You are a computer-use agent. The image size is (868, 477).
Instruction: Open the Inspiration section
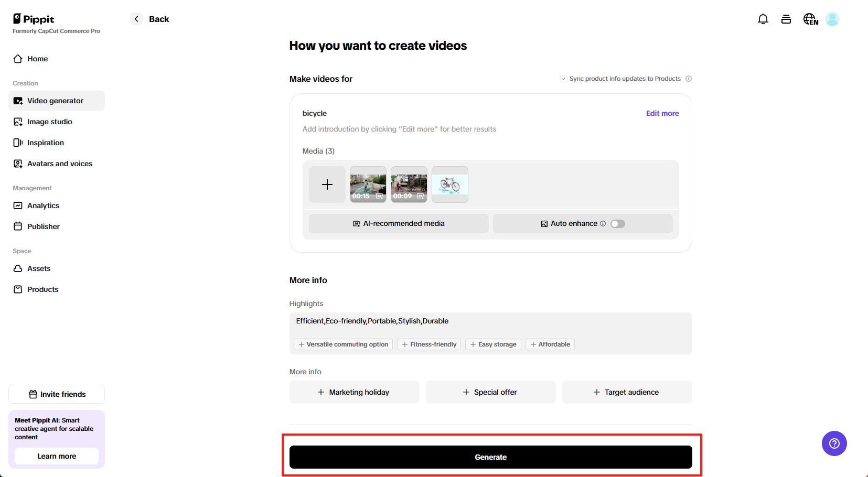pos(45,142)
